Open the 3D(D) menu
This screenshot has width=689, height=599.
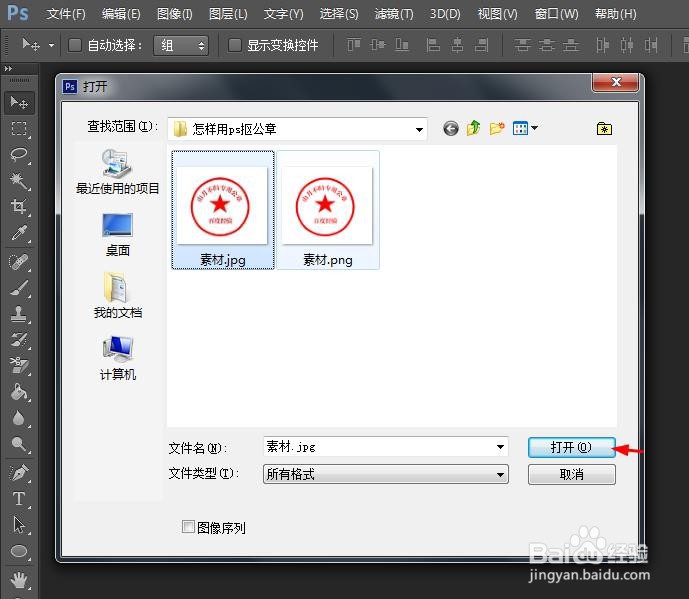click(445, 14)
